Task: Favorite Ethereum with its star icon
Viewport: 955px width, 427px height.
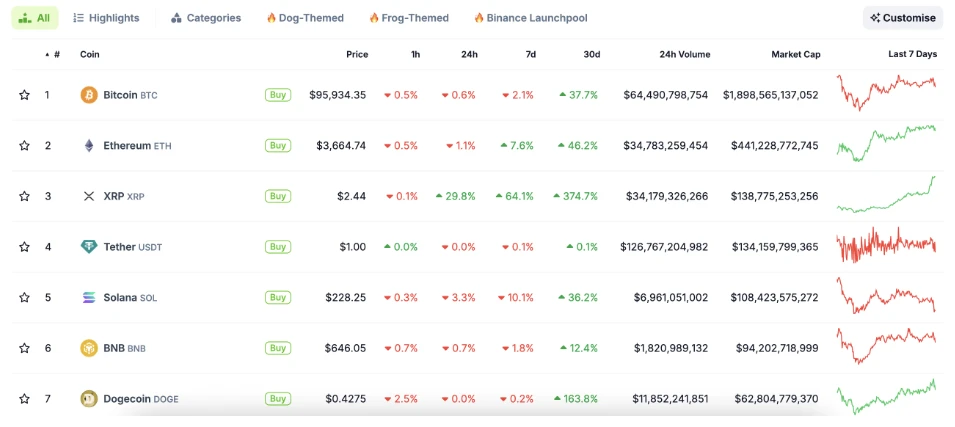Action: pyautogui.click(x=24, y=146)
